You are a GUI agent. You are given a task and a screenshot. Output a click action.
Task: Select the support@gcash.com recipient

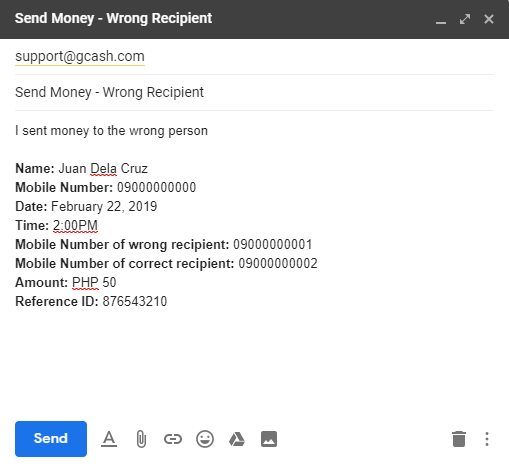[x=80, y=56]
